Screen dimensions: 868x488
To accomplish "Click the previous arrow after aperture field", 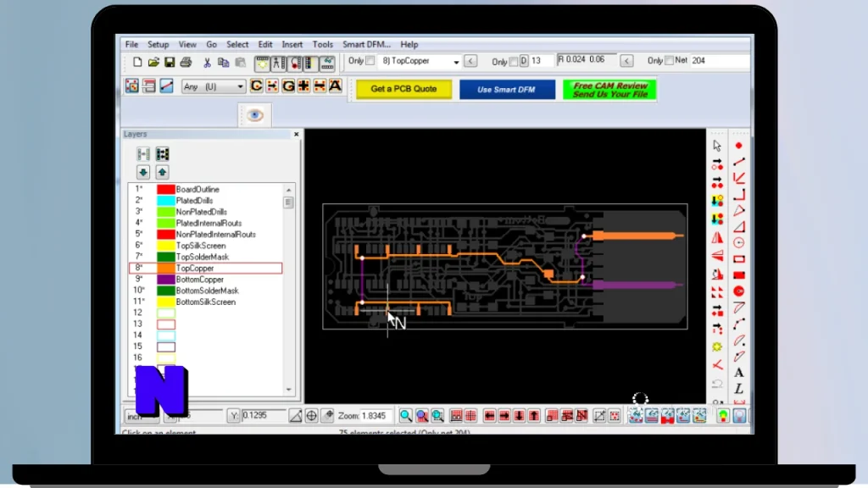I will (x=626, y=61).
